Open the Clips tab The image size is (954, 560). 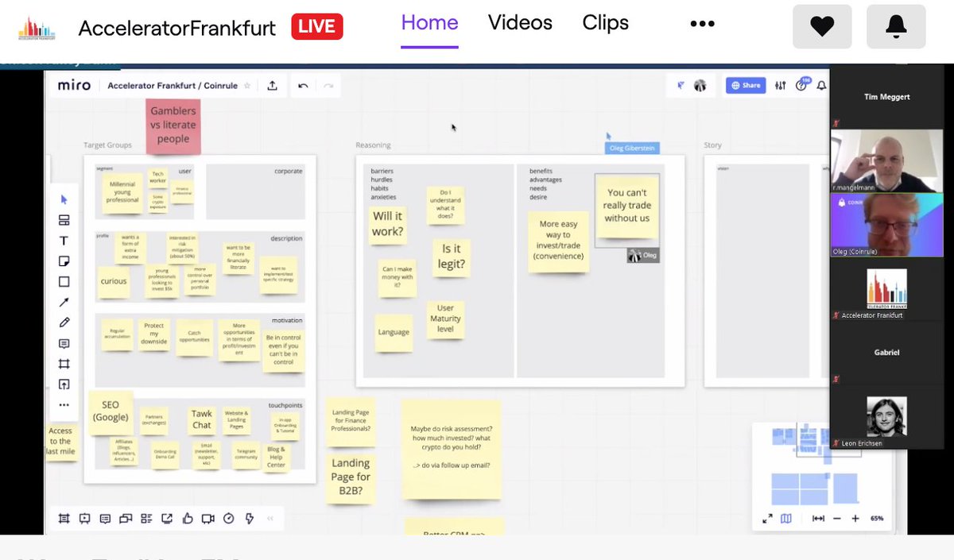[605, 22]
